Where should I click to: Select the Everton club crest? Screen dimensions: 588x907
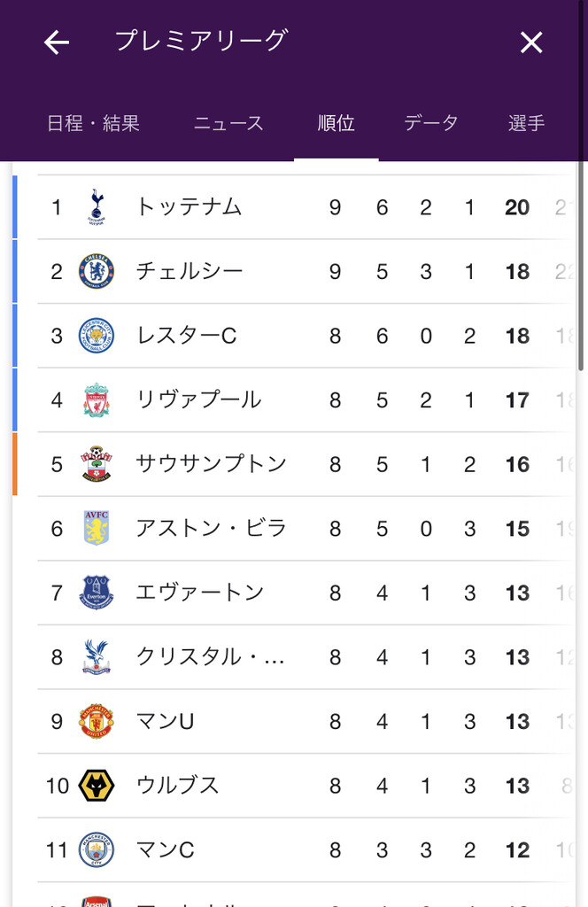click(x=97, y=593)
